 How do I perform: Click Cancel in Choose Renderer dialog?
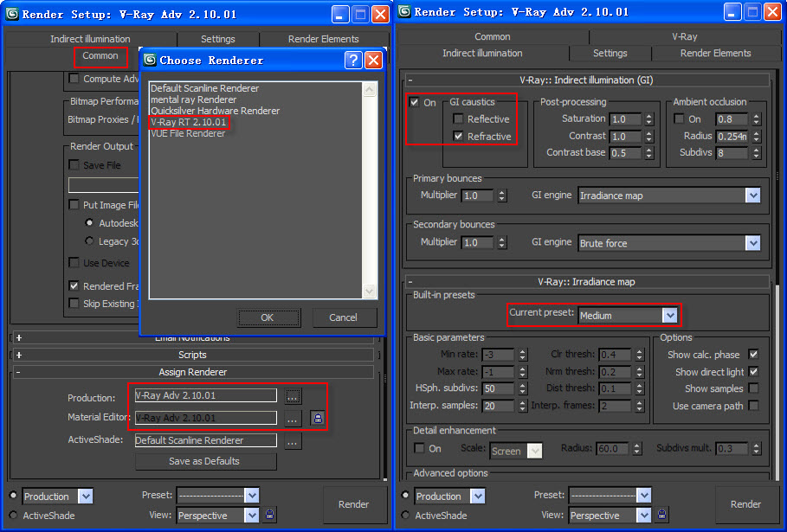(x=344, y=317)
